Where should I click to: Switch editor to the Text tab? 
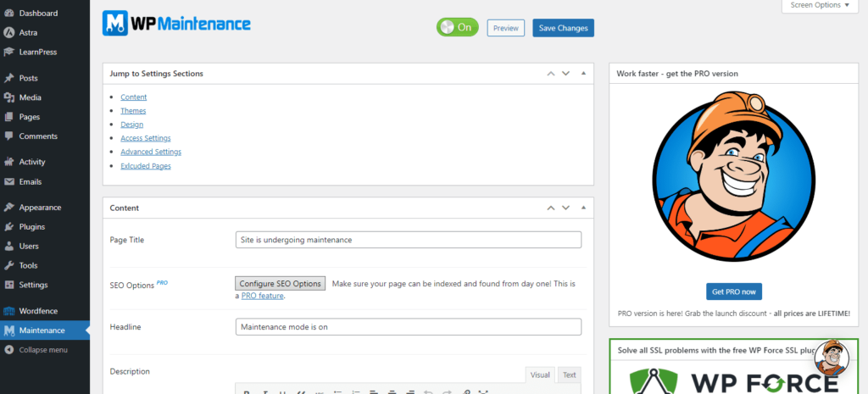(x=569, y=375)
